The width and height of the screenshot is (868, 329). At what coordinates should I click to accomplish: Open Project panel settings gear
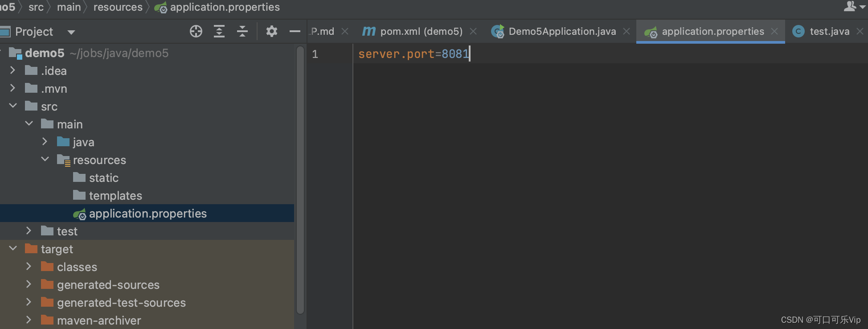(272, 31)
